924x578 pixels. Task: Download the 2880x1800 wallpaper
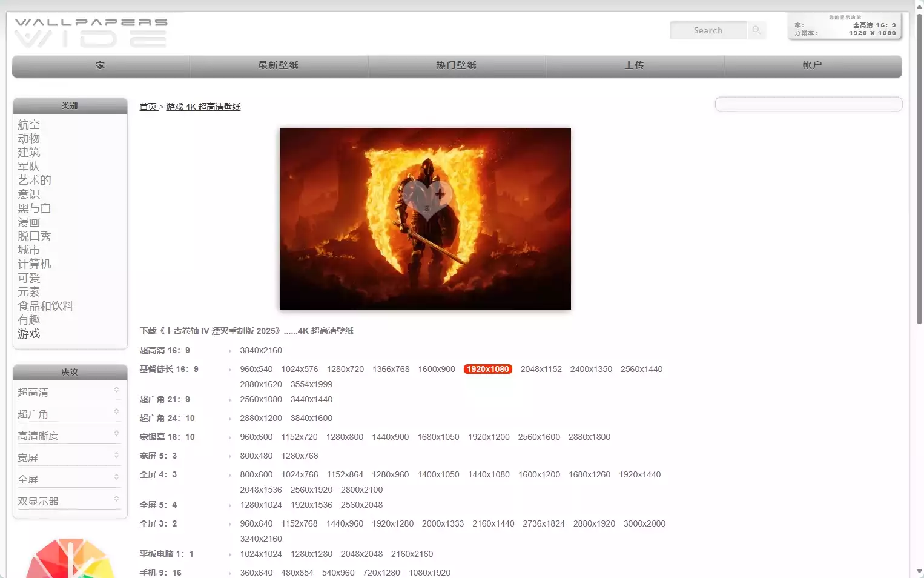point(589,437)
